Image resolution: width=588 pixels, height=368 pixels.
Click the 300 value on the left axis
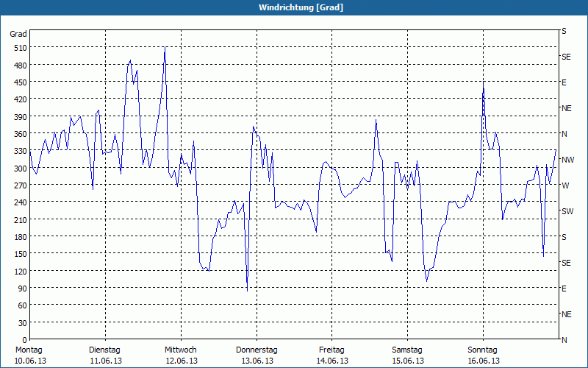point(21,169)
